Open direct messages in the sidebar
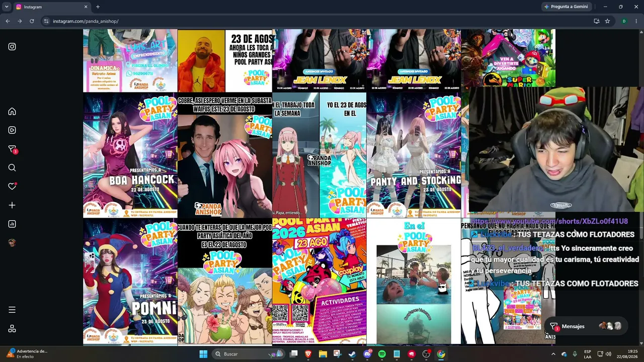Viewport: 644px width, 362px height. [13, 149]
